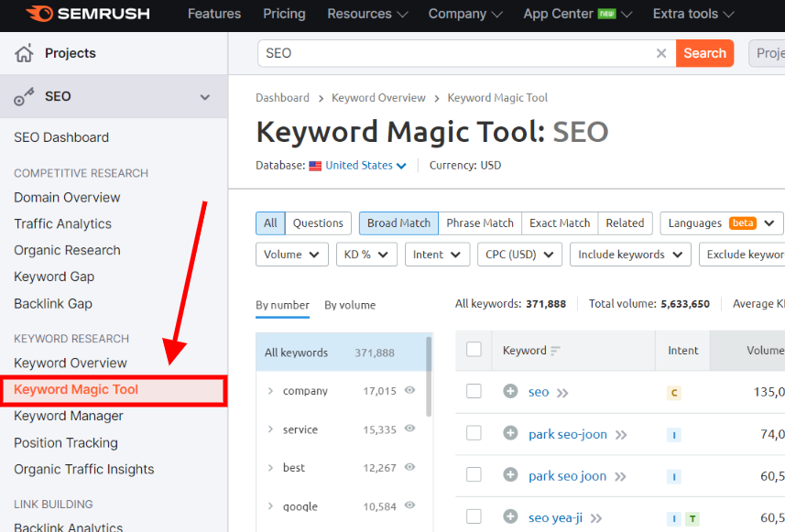
Task: Click the T intent badge for 'seo yea-ji'
Action: 692,519
